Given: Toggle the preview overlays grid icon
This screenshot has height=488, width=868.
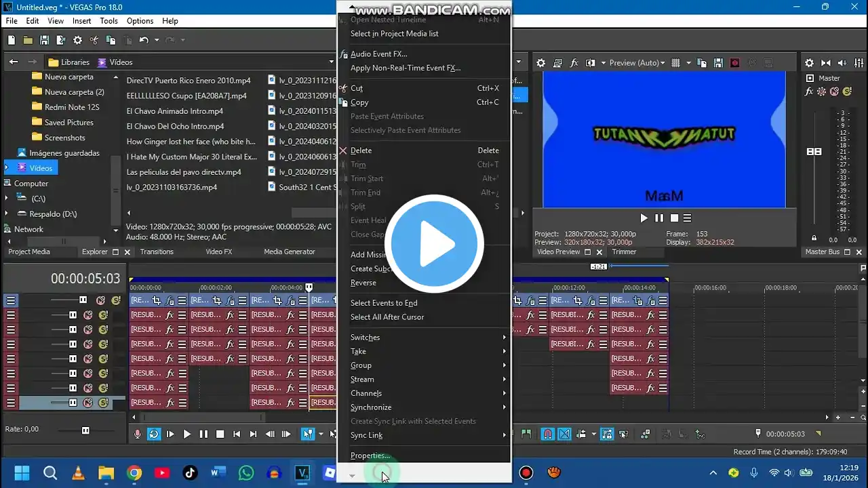Looking at the screenshot, I should (x=675, y=63).
